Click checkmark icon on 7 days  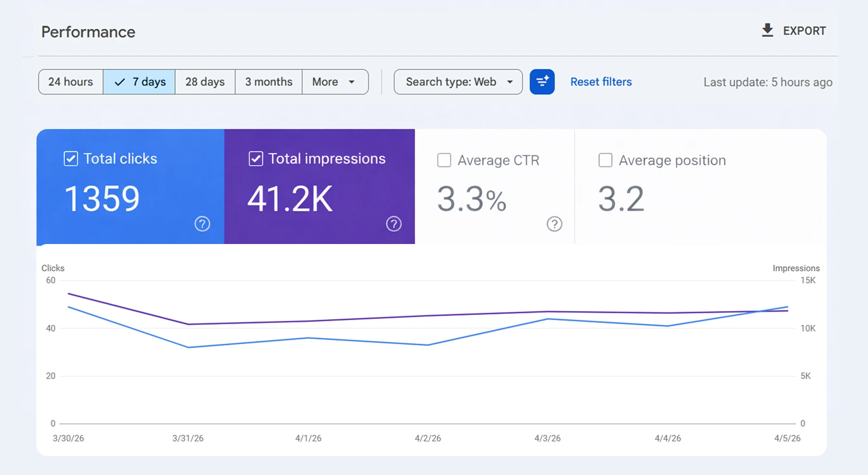pos(120,82)
